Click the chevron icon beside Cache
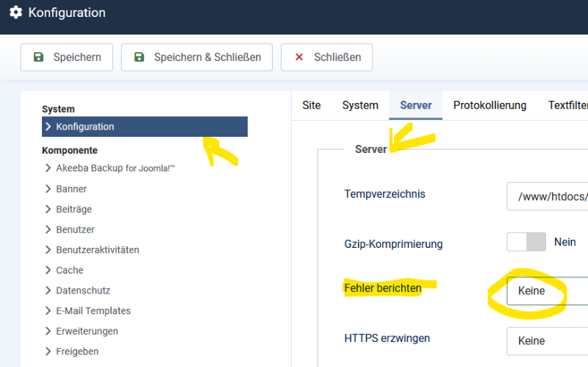 48,270
